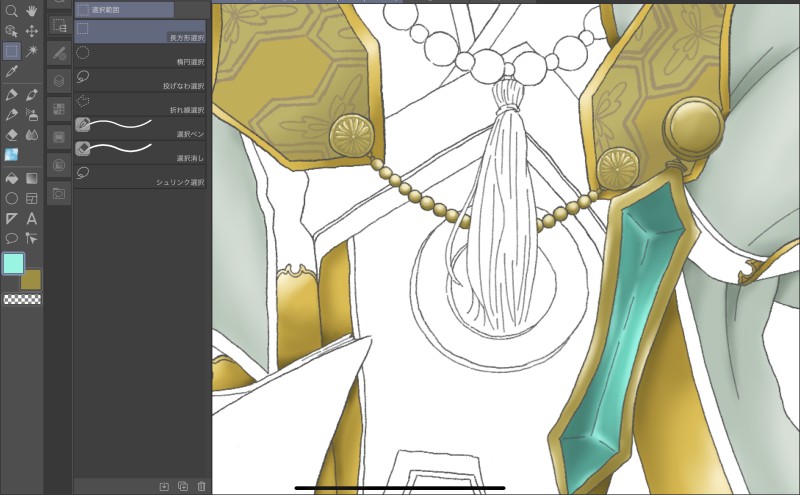Viewport: 800px width, 495px height.
Task: Open the grid-pattern palette icon
Action: coord(59,109)
